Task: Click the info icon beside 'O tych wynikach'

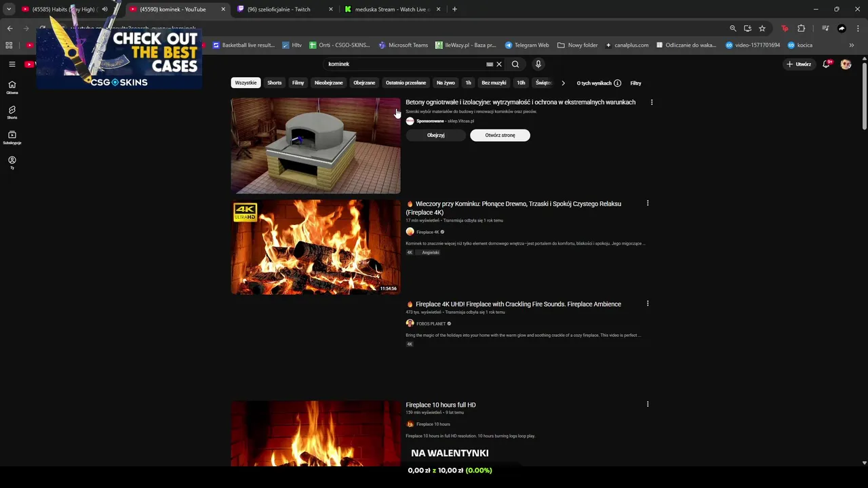Action: tap(617, 83)
